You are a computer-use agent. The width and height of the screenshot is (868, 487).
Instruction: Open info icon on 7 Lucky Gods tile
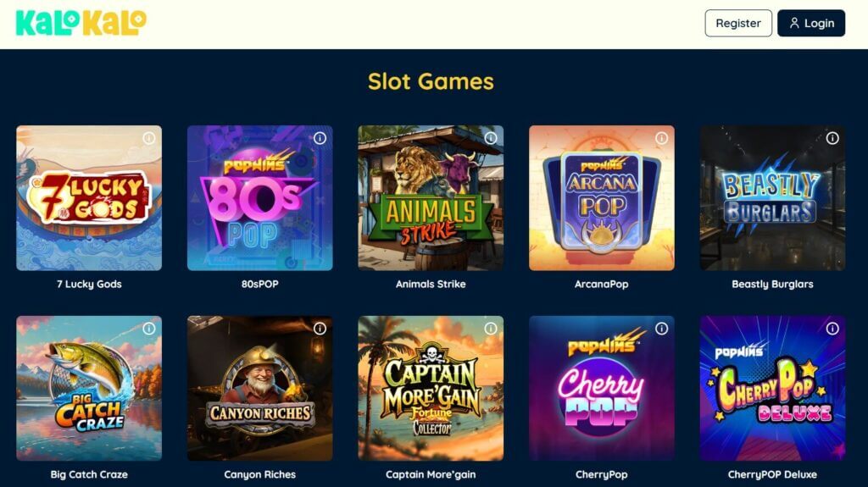pyautogui.click(x=149, y=138)
